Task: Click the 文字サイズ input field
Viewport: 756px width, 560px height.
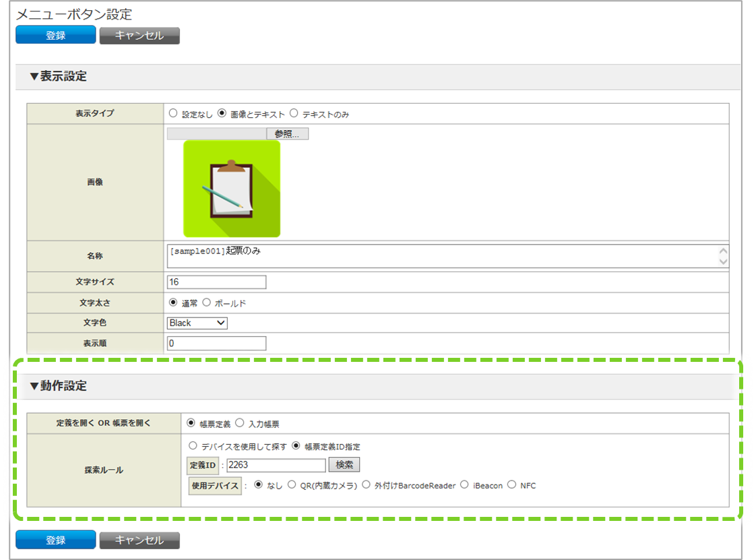Action: 216,282
